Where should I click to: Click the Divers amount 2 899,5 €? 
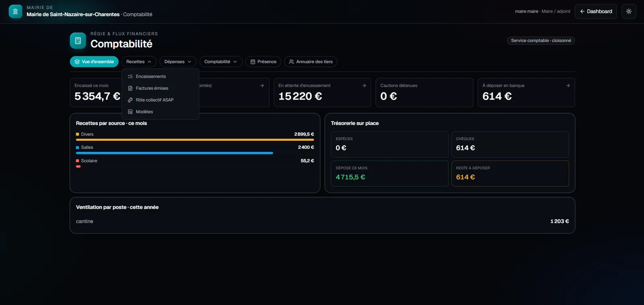(304, 134)
